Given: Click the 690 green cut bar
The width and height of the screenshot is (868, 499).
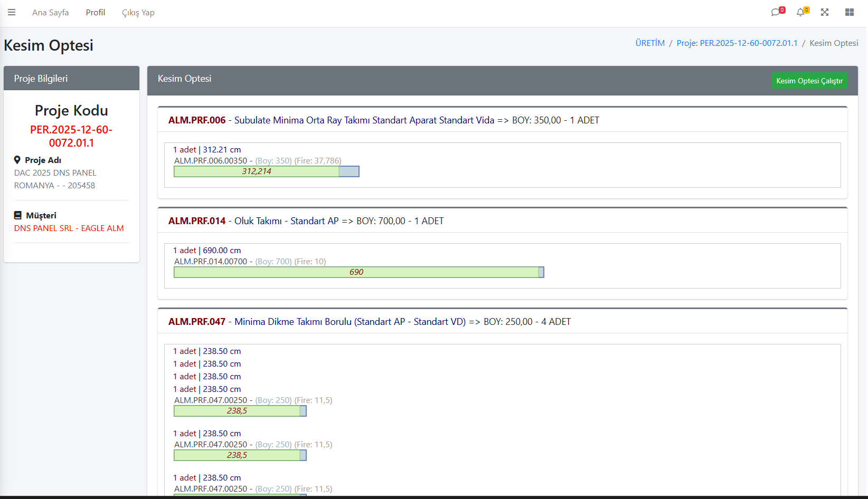Looking at the screenshot, I should tap(356, 272).
